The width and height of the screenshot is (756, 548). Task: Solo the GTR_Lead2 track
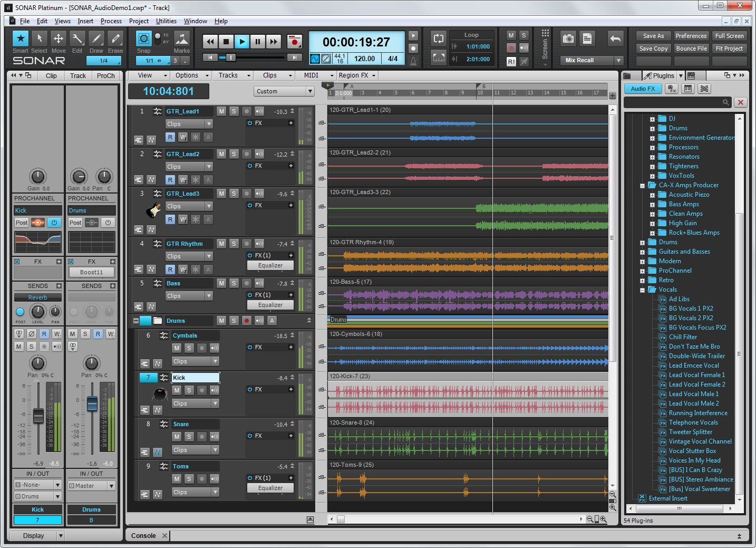point(234,154)
